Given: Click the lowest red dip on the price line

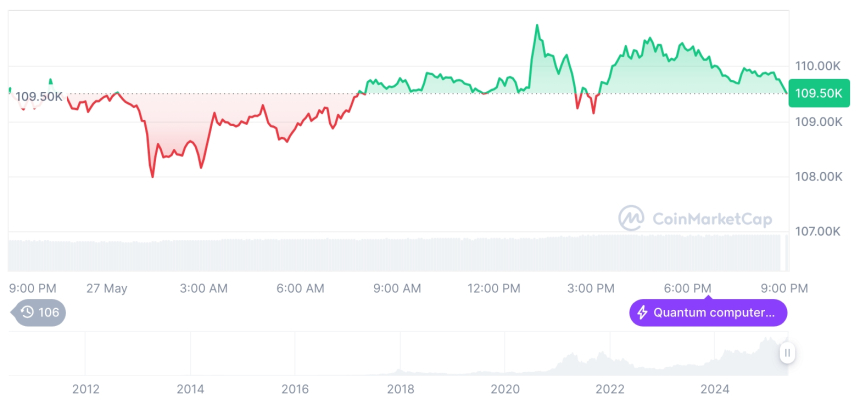Looking at the screenshot, I should click(153, 177).
